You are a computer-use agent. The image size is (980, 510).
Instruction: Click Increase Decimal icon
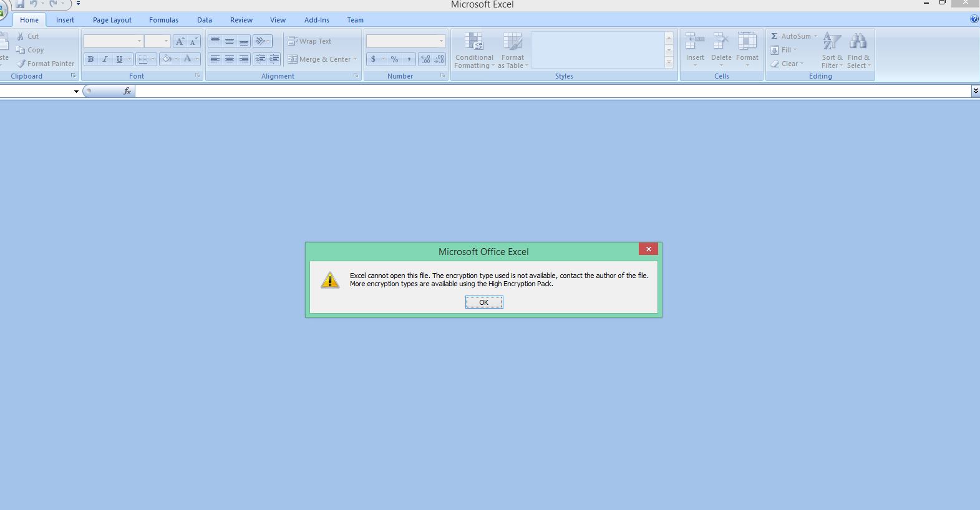[425, 59]
